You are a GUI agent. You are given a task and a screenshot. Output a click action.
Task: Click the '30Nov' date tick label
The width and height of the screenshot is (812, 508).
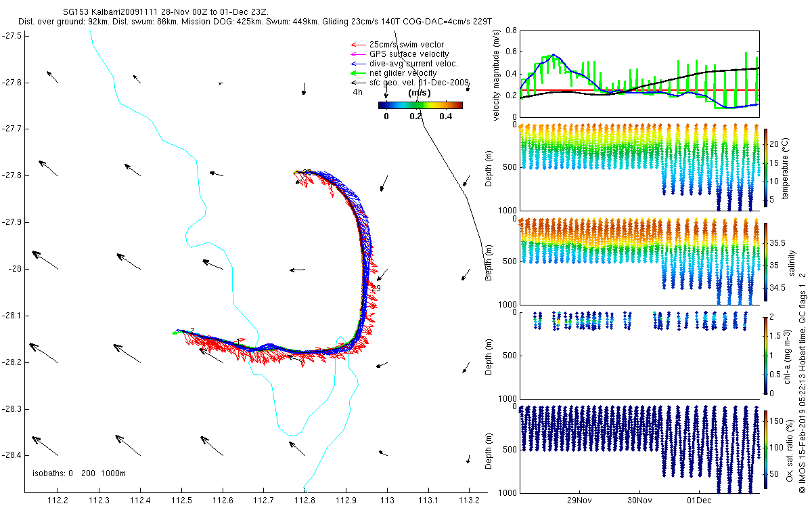click(x=639, y=501)
